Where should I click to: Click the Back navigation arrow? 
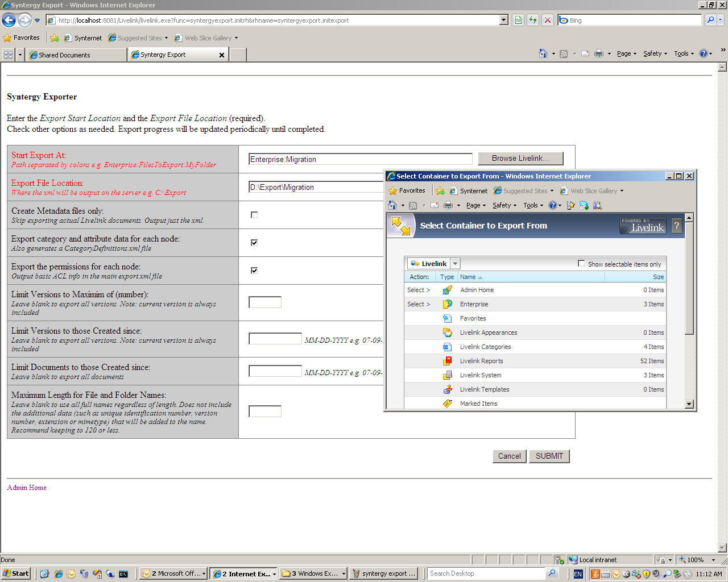point(9,20)
